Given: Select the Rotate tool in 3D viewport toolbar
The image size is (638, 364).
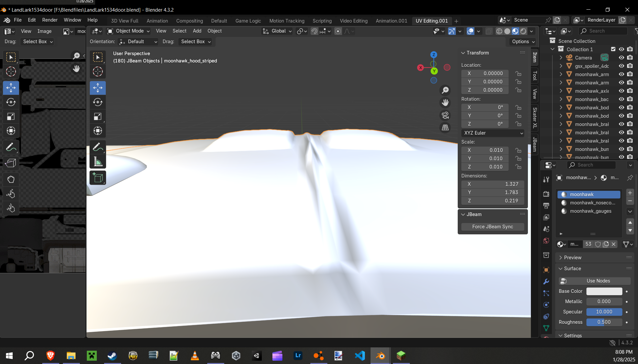Looking at the screenshot, I should (x=98, y=102).
